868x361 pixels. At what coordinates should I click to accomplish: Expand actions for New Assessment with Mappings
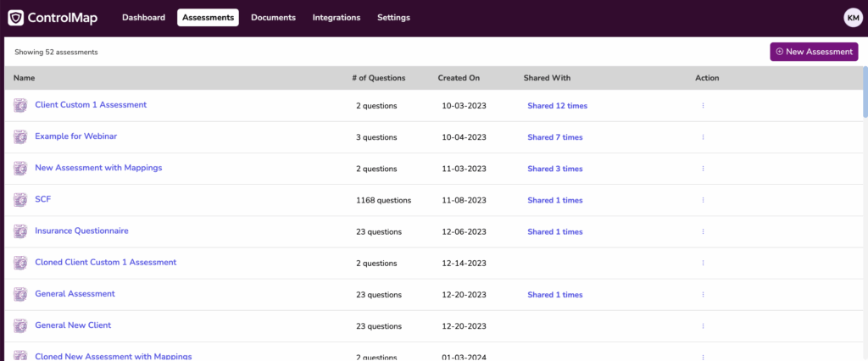pos(703,169)
